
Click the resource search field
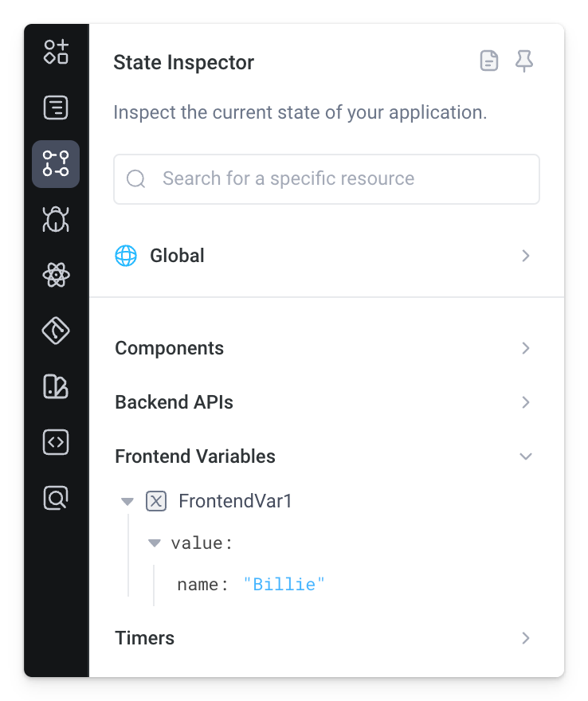pos(327,178)
